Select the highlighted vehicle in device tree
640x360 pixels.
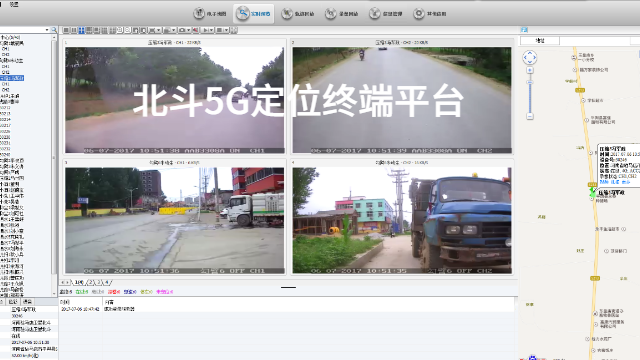12,78
